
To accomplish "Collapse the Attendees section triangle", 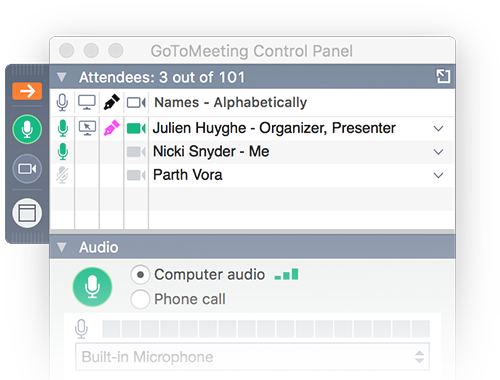I will tap(61, 77).
